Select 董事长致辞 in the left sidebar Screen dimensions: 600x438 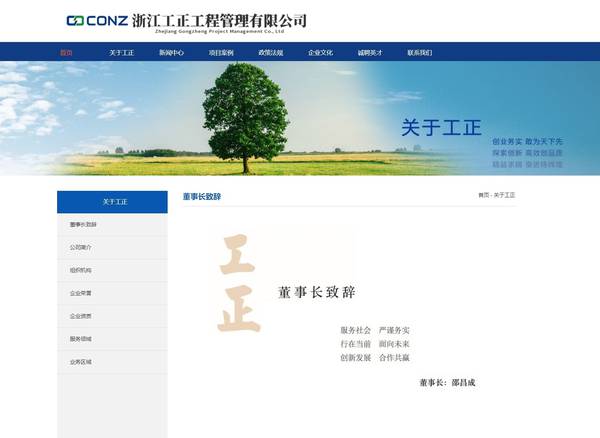pos(84,224)
